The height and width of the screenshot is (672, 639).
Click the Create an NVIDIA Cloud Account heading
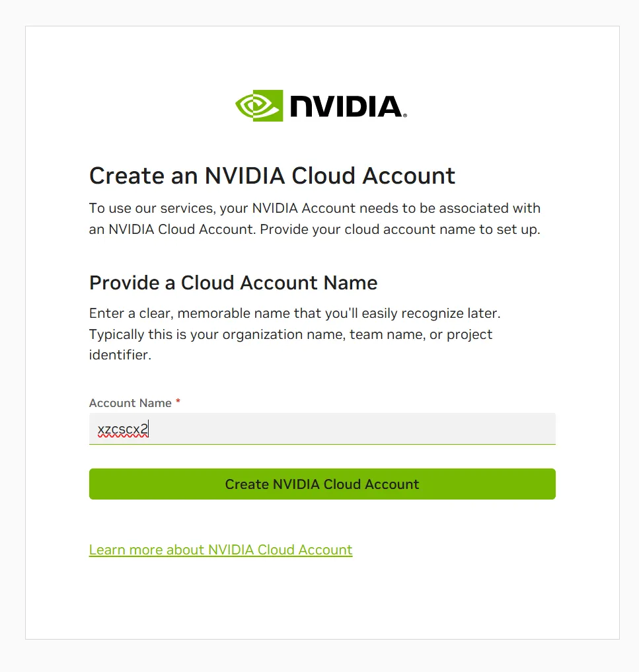272,176
